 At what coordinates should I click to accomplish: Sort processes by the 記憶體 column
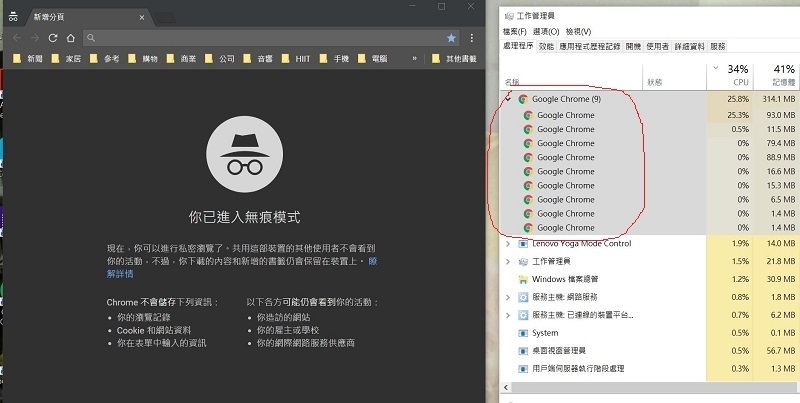click(x=777, y=77)
